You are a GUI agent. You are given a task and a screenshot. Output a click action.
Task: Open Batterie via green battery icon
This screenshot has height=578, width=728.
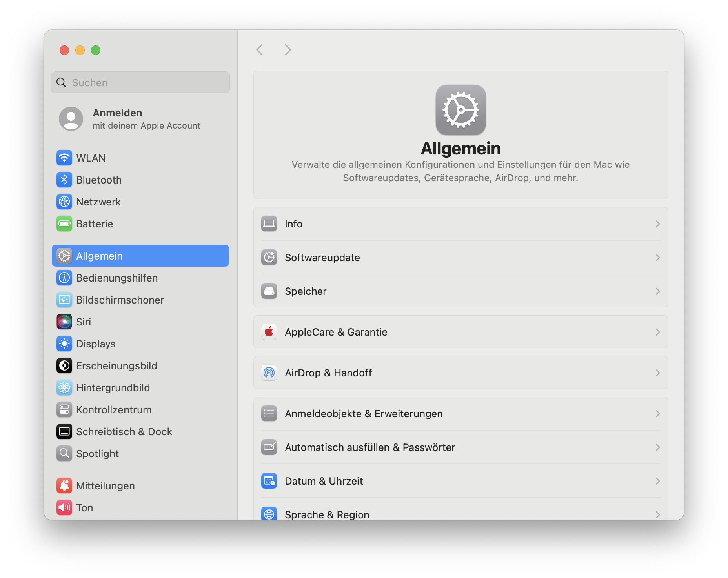(x=64, y=224)
